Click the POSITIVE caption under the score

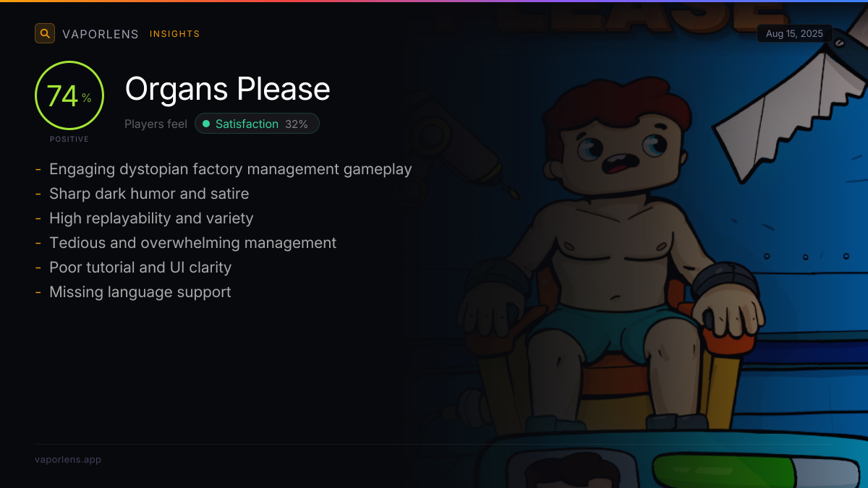coord(69,139)
